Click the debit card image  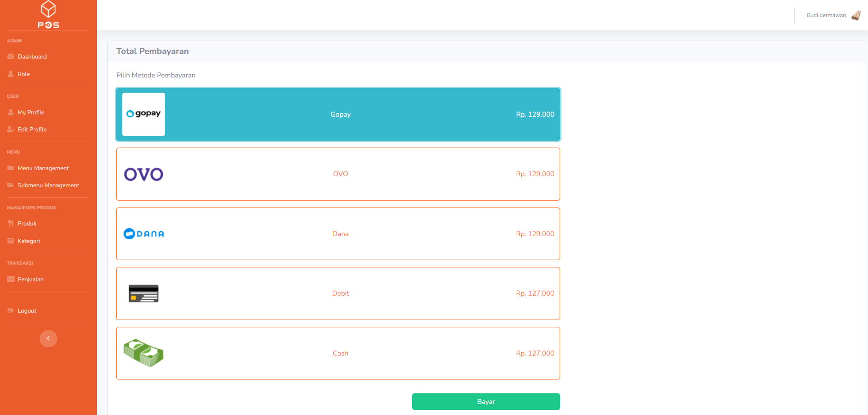pos(143,293)
